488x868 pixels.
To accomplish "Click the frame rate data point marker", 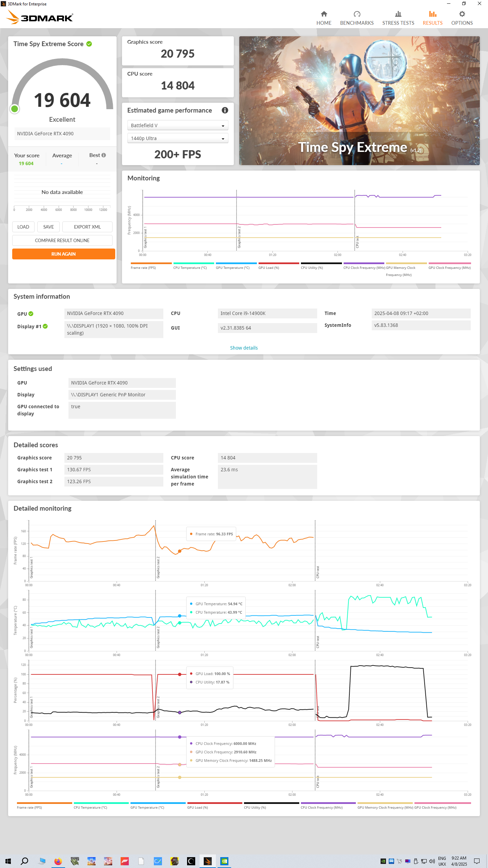I will [180, 551].
